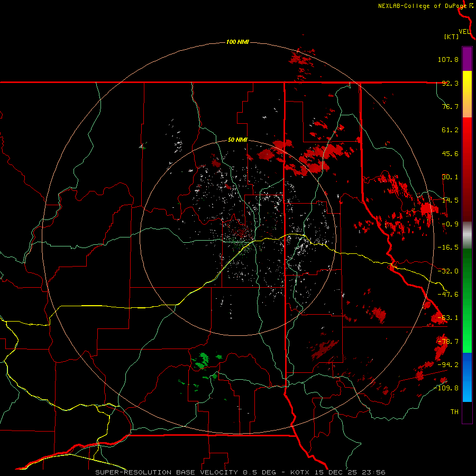Click the [KT] units label
Image resolution: width=476 pixels, height=476 pixels.
pos(452,36)
